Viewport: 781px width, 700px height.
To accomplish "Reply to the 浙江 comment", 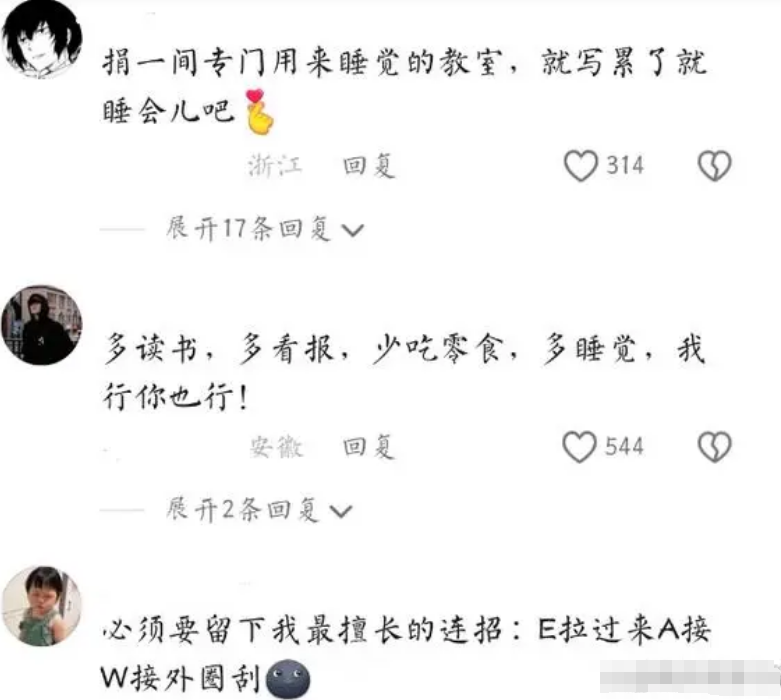I will coord(369,166).
